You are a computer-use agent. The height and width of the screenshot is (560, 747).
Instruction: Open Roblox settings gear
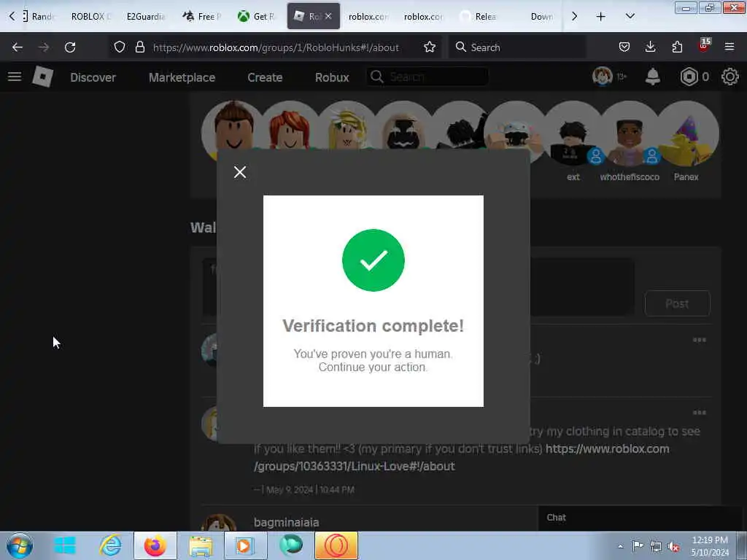point(729,77)
